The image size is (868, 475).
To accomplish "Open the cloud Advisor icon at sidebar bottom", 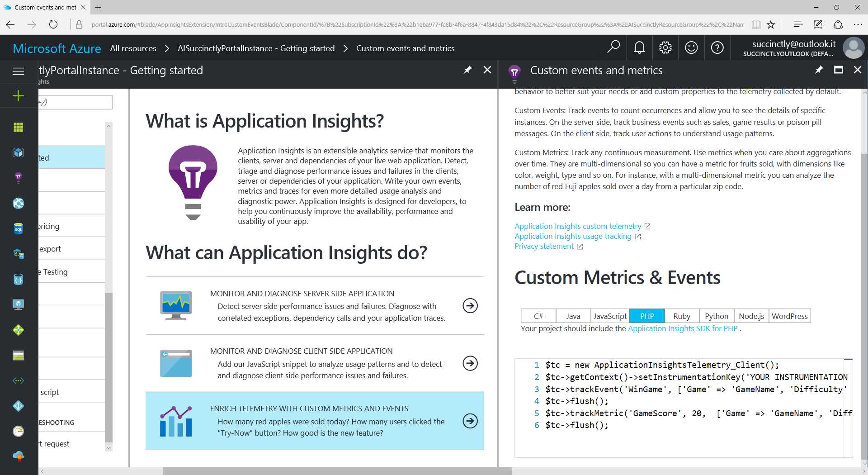I will [x=18, y=456].
